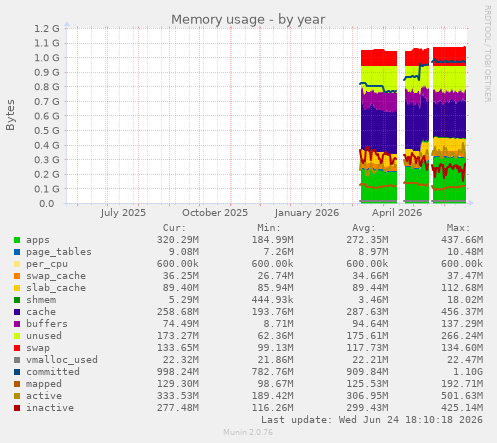Click shmem min value 444.93k
The width and height of the screenshot is (497, 443).
click(x=273, y=300)
